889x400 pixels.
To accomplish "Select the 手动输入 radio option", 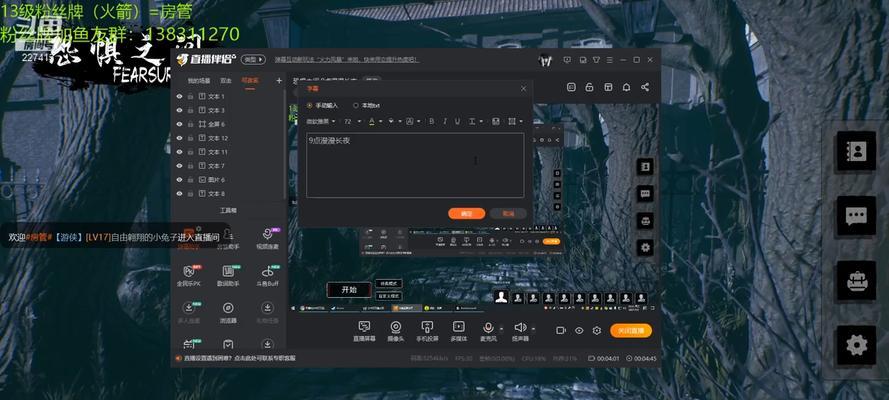I will pos(323,105).
